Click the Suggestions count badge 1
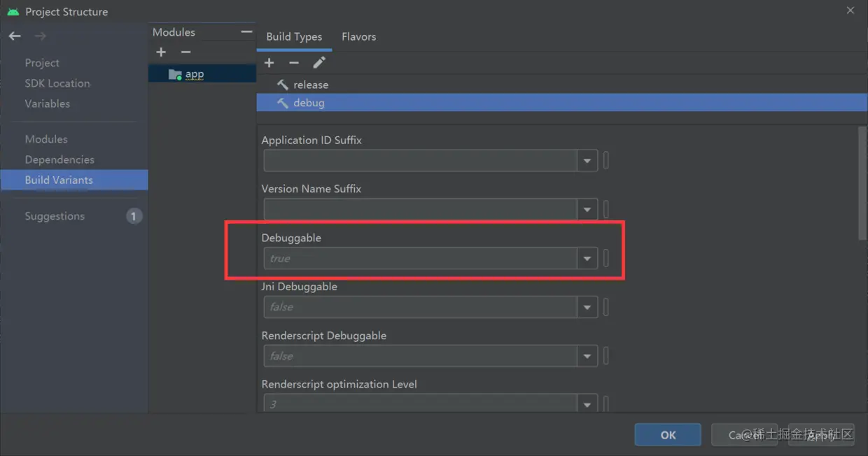 [134, 216]
